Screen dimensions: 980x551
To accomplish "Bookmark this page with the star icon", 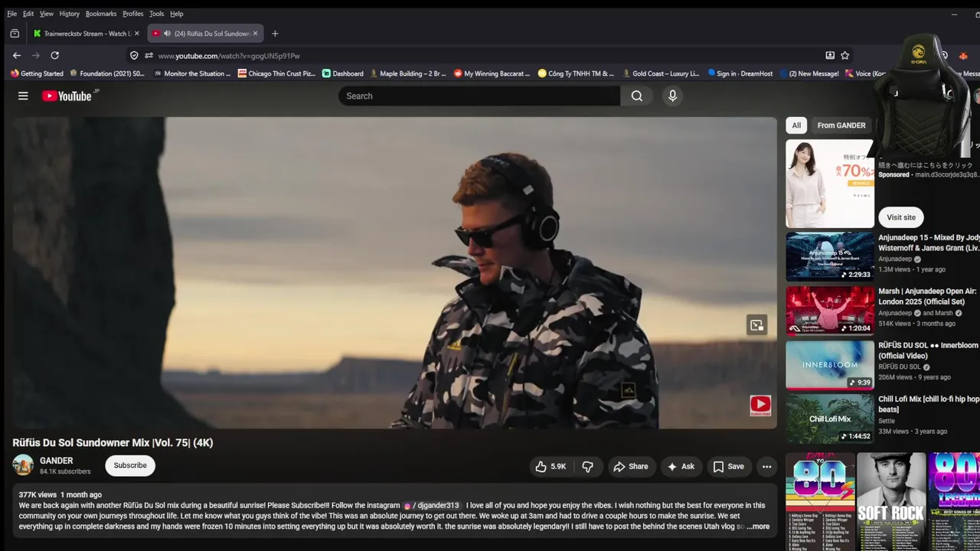I will 844,55.
